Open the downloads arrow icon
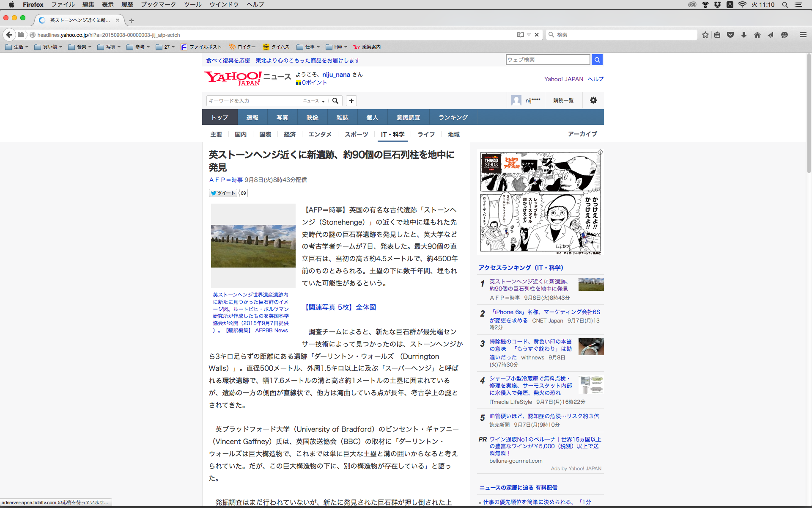The image size is (812, 508). click(744, 35)
